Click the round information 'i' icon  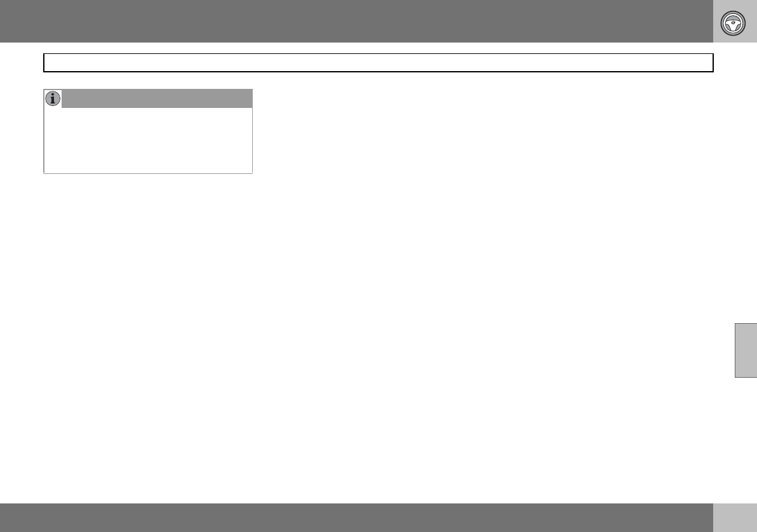pos(53,98)
